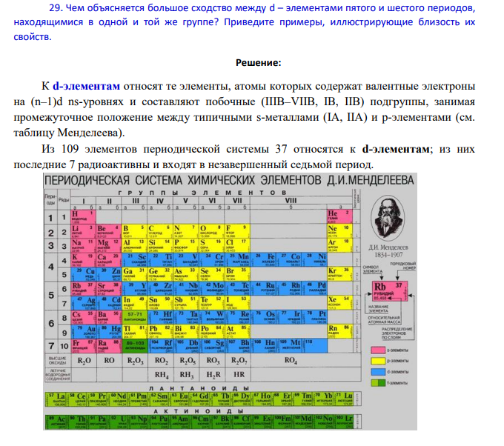Click the zirconium Zr cell
Screen dimensions: 504x446
tap(160, 288)
